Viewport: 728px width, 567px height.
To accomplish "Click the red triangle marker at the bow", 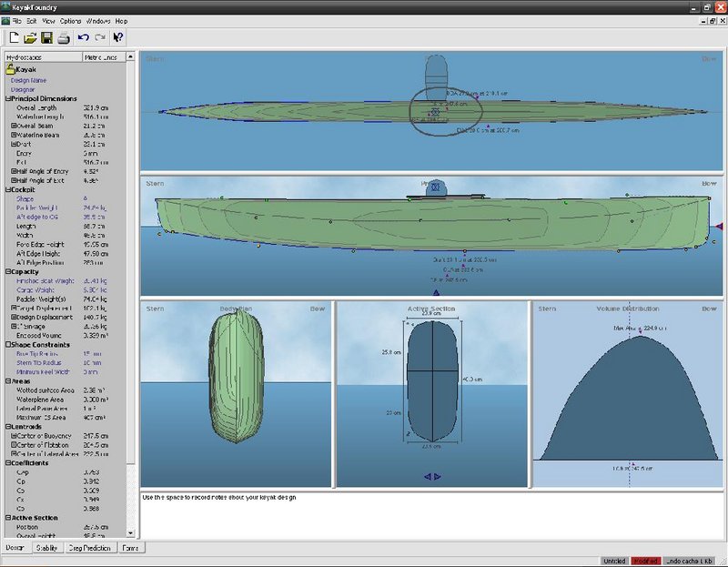I will (x=719, y=227).
